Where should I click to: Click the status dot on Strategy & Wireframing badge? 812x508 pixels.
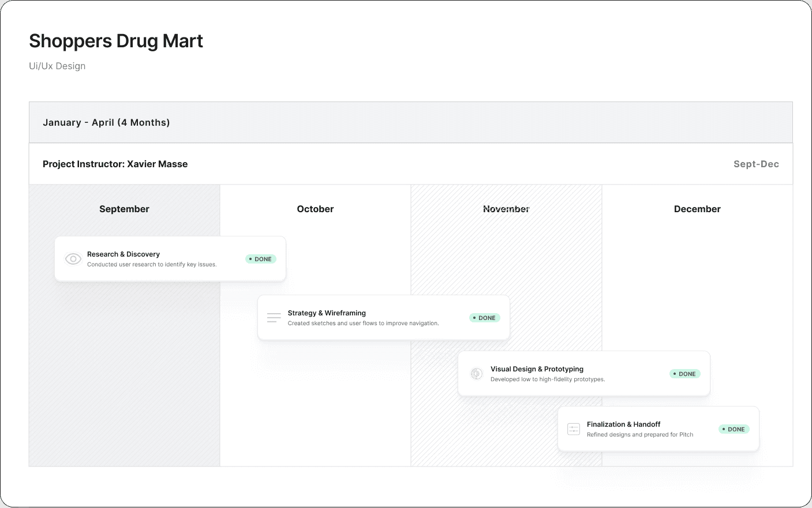476,318
